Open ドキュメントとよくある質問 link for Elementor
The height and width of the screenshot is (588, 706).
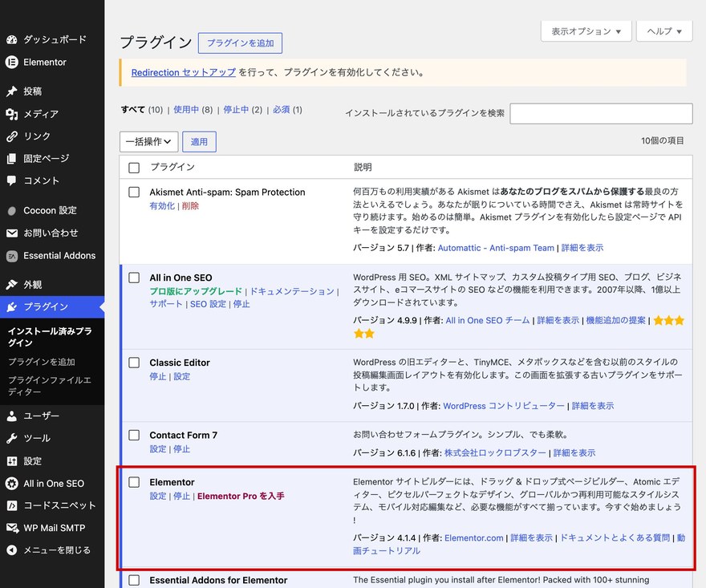(x=615, y=538)
